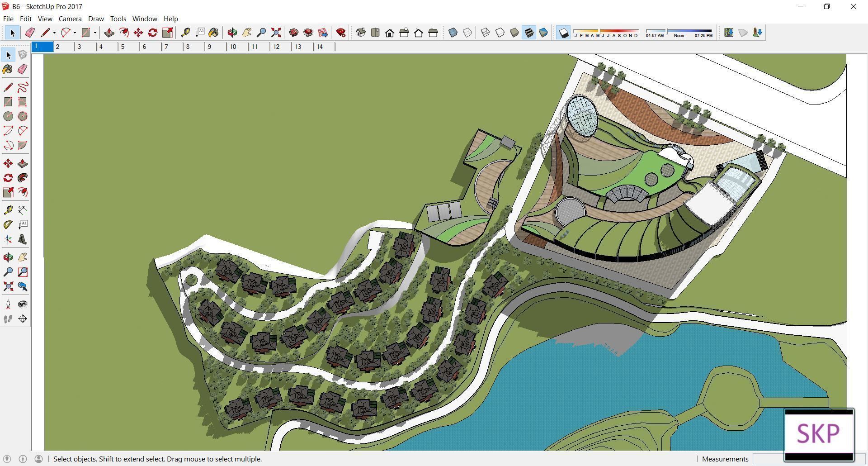Select the Protractor tool

click(8, 225)
